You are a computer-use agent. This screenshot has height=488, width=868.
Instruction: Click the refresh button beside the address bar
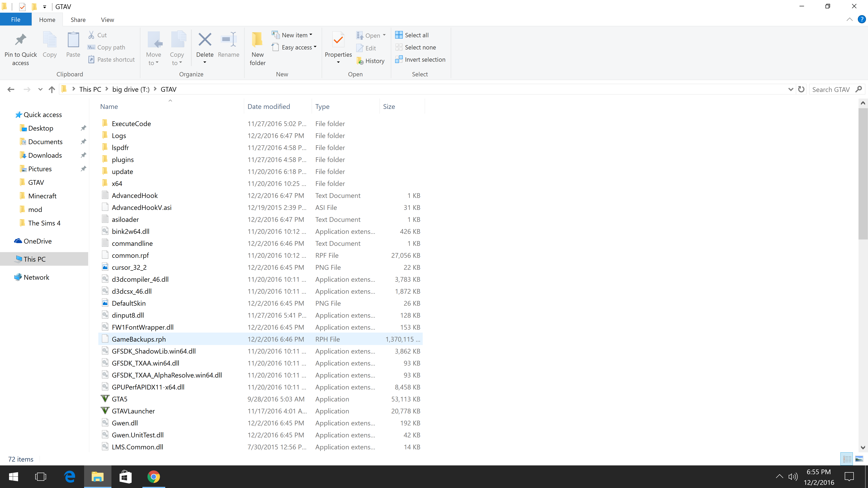coord(801,89)
